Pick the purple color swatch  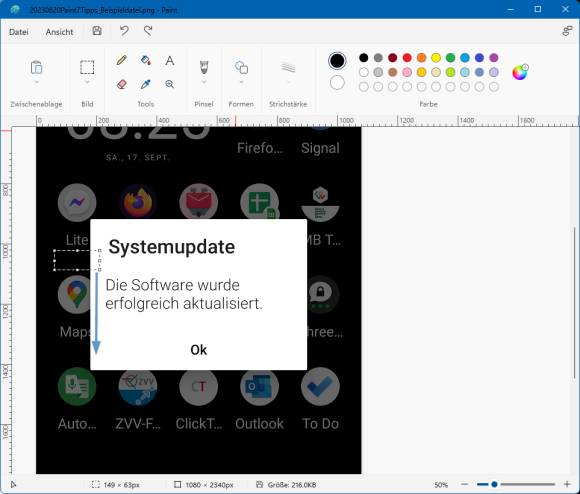[493, 58]
